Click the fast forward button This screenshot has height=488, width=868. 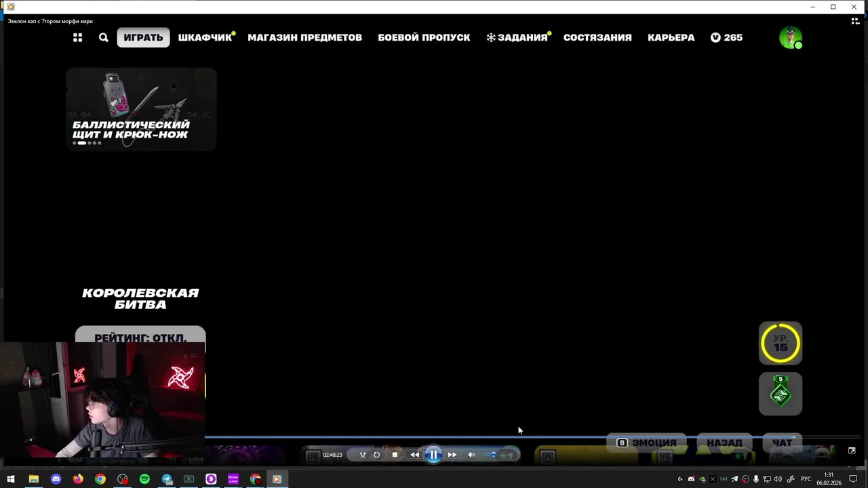[x=452, y=455]
